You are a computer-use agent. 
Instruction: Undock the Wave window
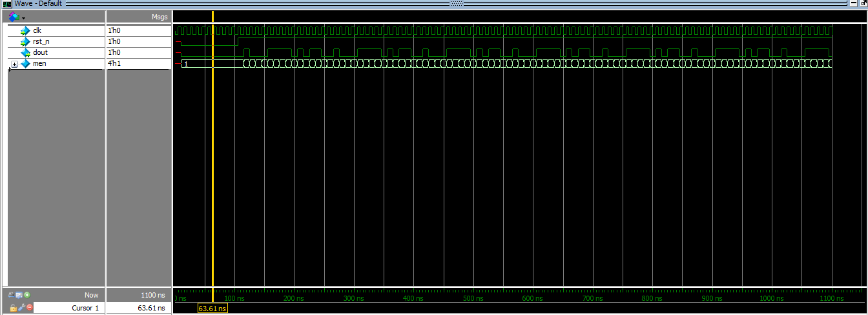(x=865, y=3)
